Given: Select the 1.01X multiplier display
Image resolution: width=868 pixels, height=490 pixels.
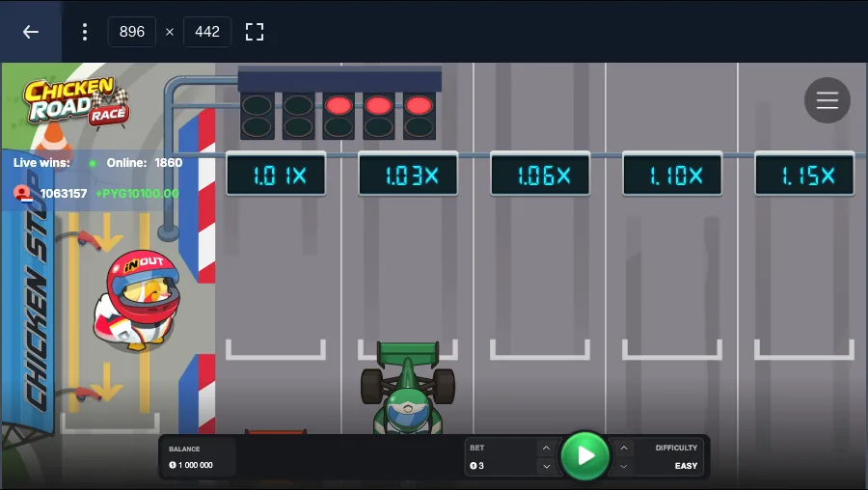Looking at the screenshot, I should point(276,175).
